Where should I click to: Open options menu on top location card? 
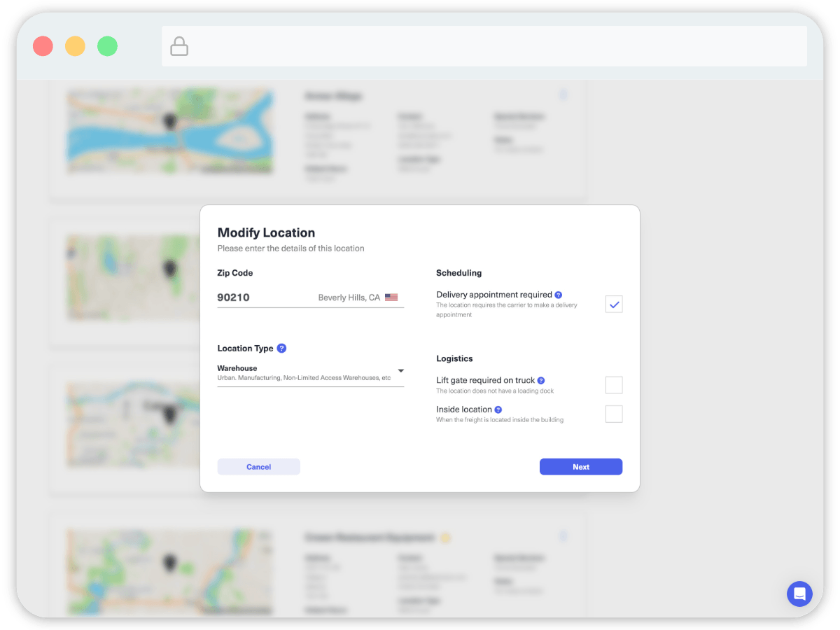564,95
